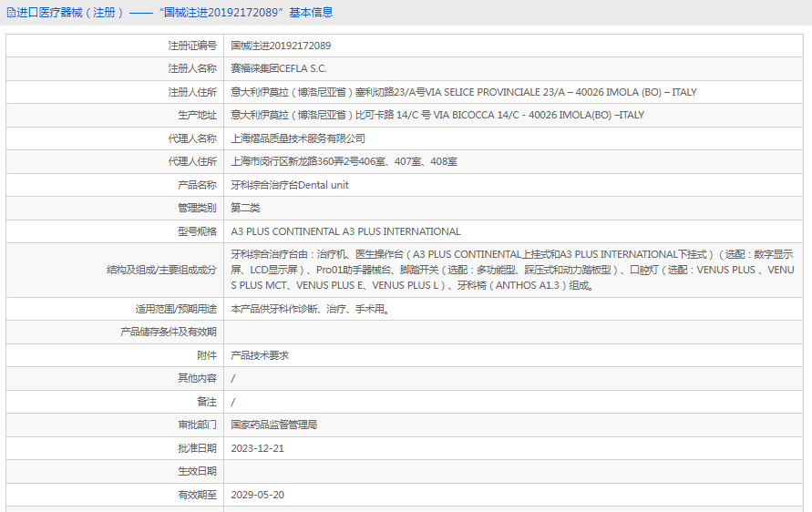812x512 pixels.
Task: Click the document icon beside the page title
Action: click(10, 13)
